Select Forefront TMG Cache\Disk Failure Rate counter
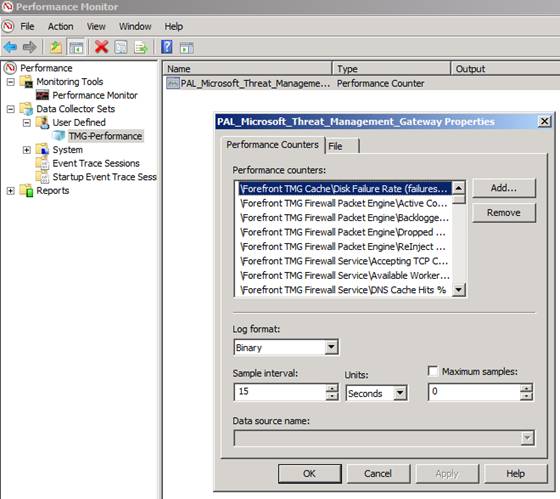 pyautogui.click(x=345, y=189)
